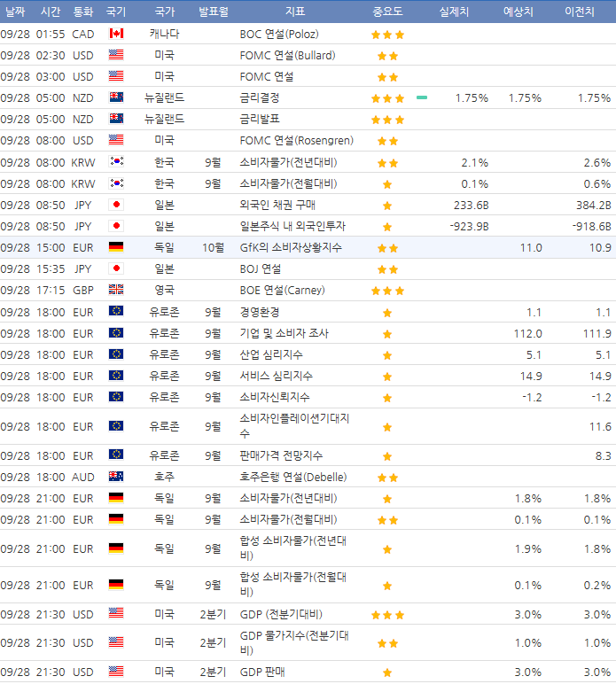Select the 호주은행 연설(Debelle) indicator text
616x684 pixels.
pyautogui.click(x=293, y=477)
